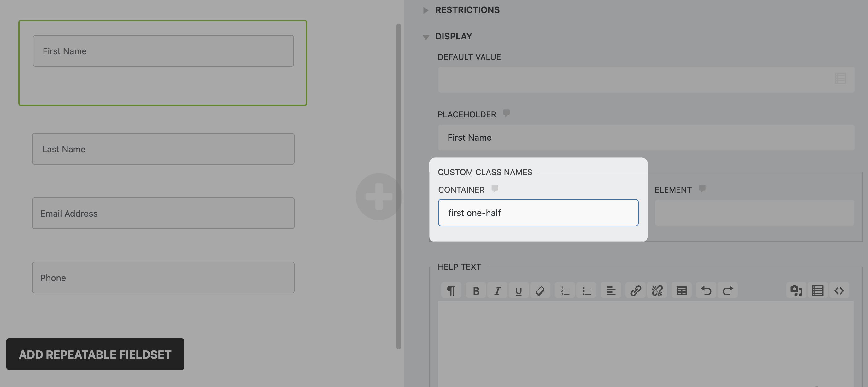
Task: Open the paragraph format dropdown
Action: point(451,291)
